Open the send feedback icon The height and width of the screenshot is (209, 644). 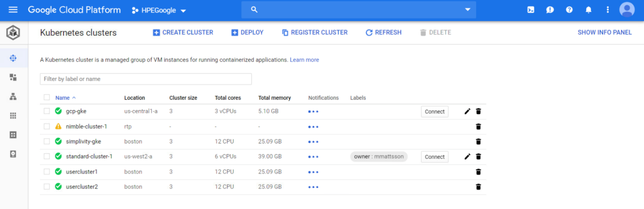pos(550,10)
